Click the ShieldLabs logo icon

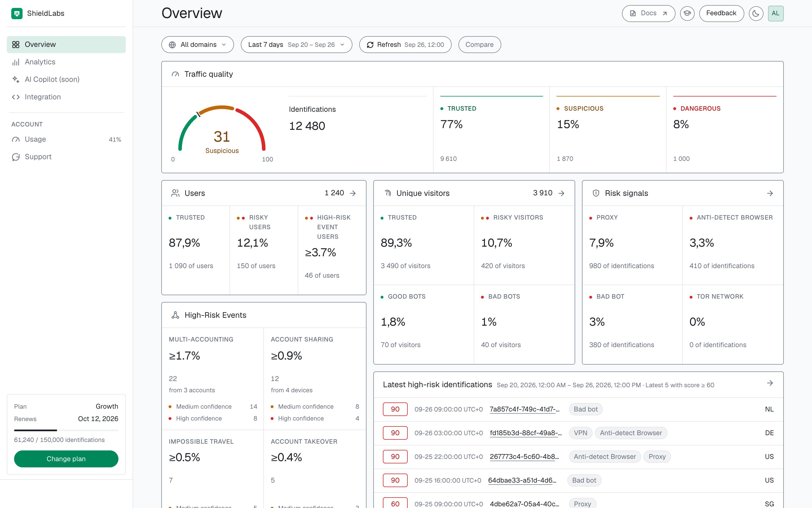click(x=17, y=14)
